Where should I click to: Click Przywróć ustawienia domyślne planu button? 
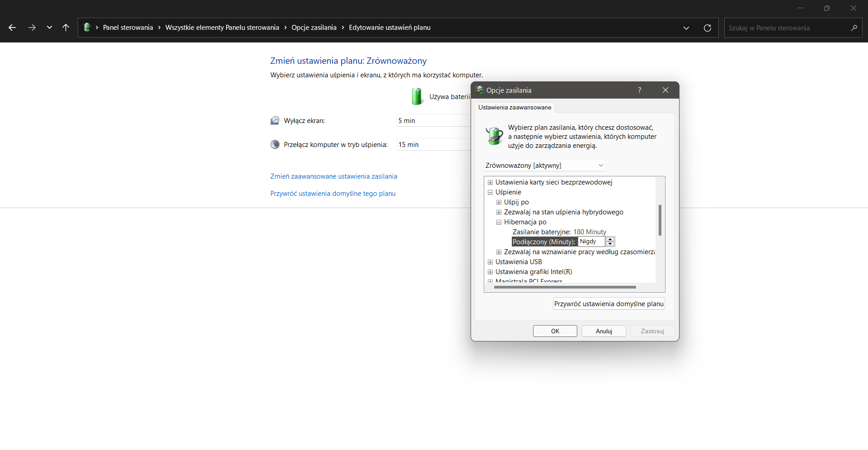(x=609, y=304)
